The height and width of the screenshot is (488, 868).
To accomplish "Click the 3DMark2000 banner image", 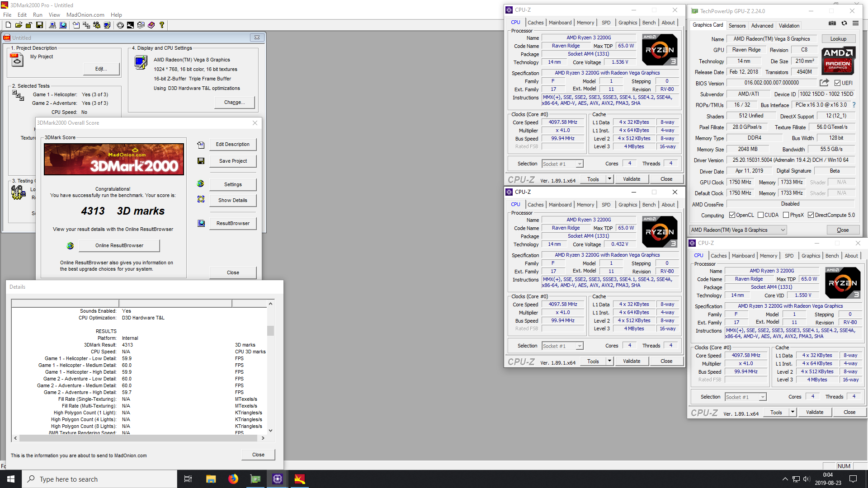I will point(114,160).
